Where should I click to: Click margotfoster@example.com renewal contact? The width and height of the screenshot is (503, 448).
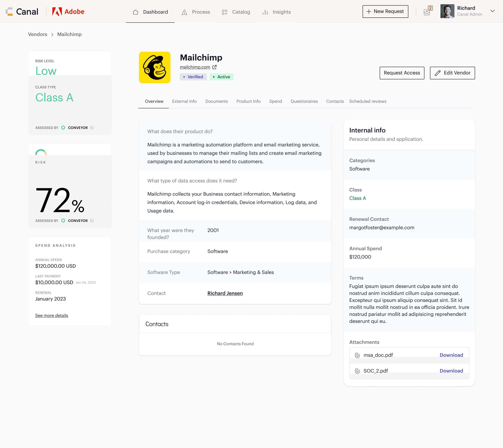pyautogui.click(x=382, y=228)
